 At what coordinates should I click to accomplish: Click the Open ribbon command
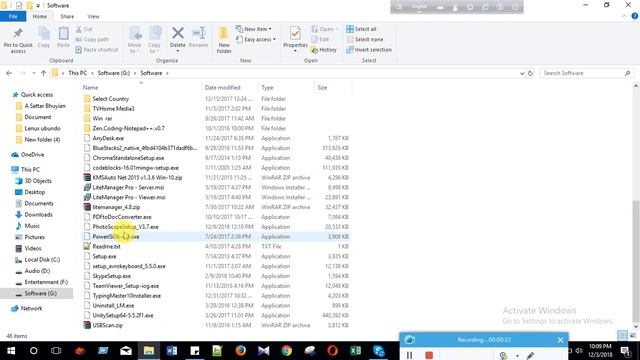point(324,29)
